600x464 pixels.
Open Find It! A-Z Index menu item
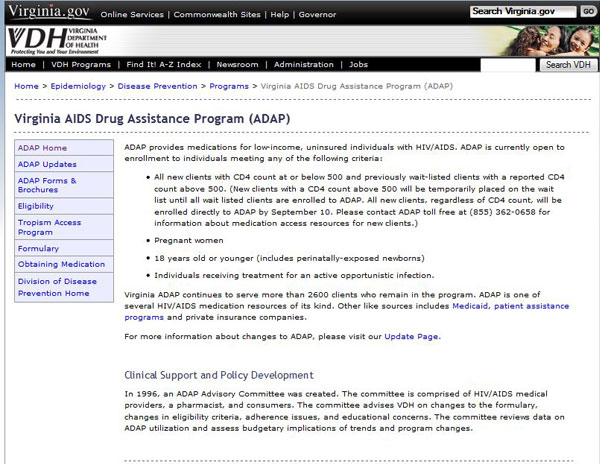[x=164, y=65]
